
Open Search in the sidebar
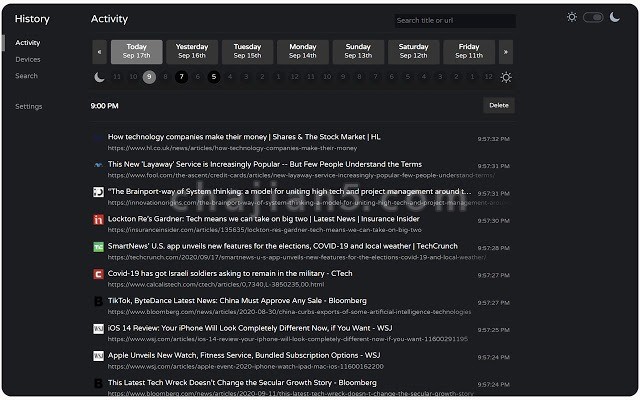click(26, 76)
